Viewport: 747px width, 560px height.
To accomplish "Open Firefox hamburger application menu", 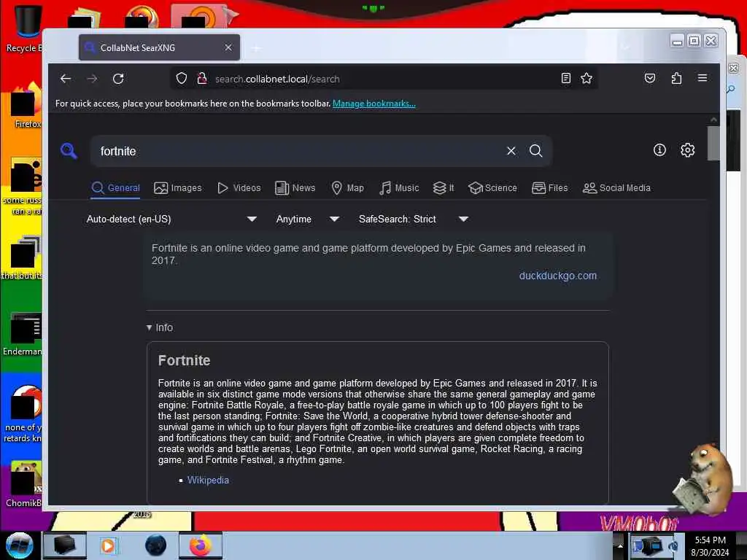I will [703, 77].
